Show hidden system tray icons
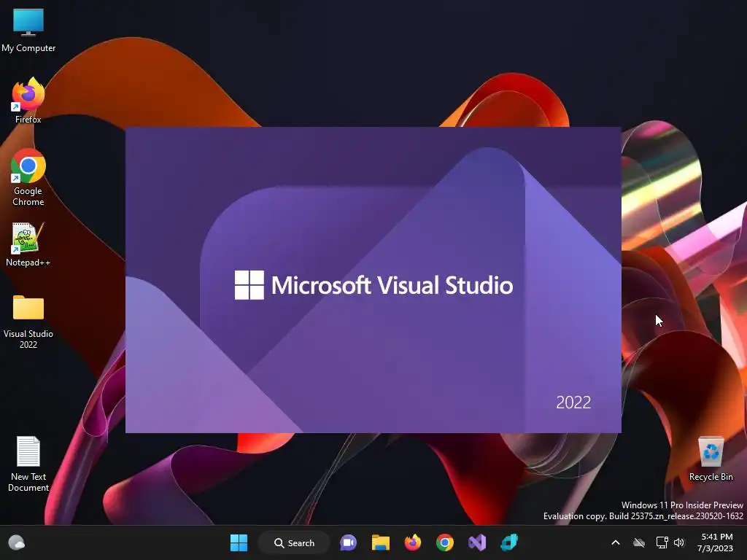This screenshot has width=747, height=560. click(x=616, y=542)
